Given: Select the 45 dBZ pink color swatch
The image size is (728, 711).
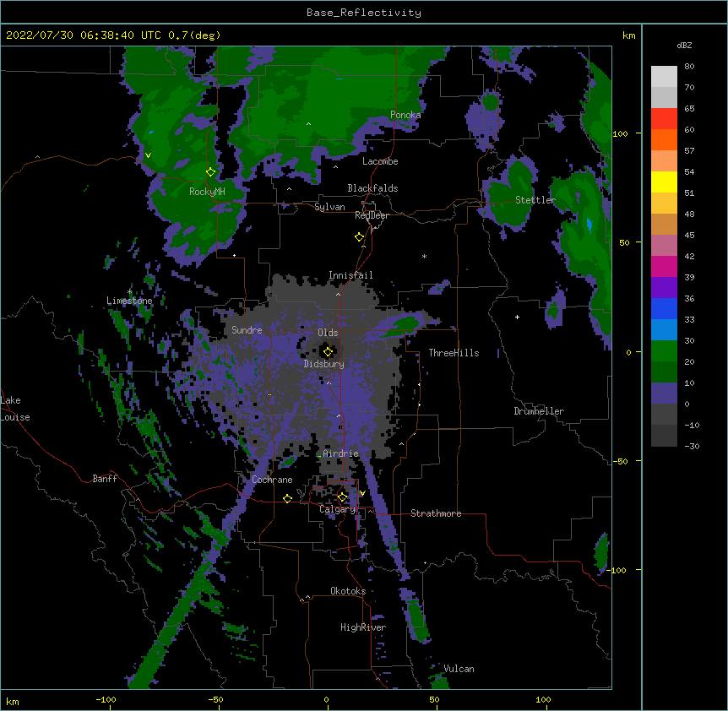Looking at the screenshot, I should [664, 246].
